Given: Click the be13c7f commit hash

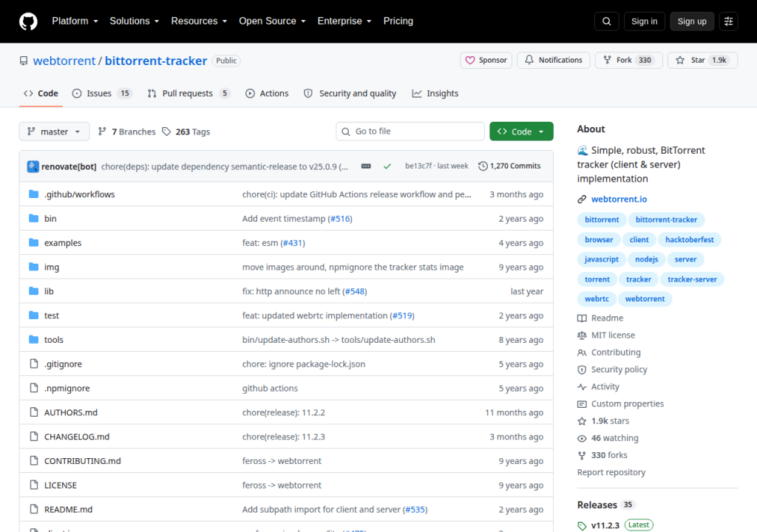Looking at the screenshot, I should [418, 166].
